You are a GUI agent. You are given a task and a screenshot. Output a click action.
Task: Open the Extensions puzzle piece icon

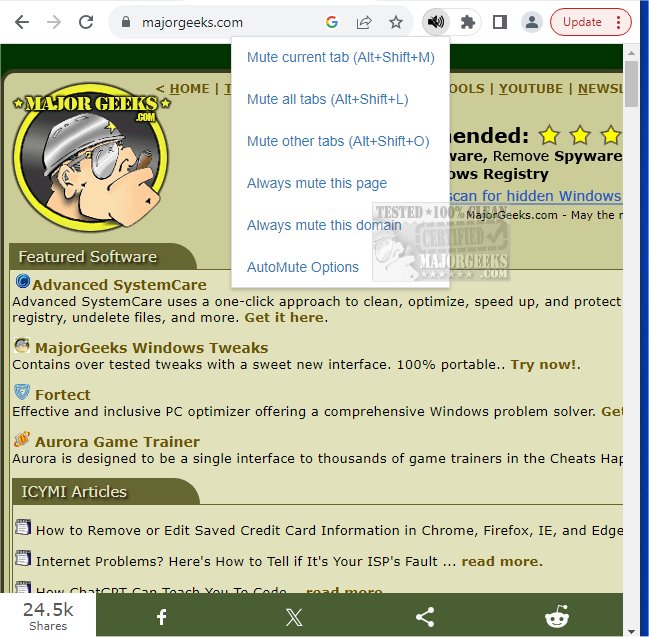coord(468,22)
